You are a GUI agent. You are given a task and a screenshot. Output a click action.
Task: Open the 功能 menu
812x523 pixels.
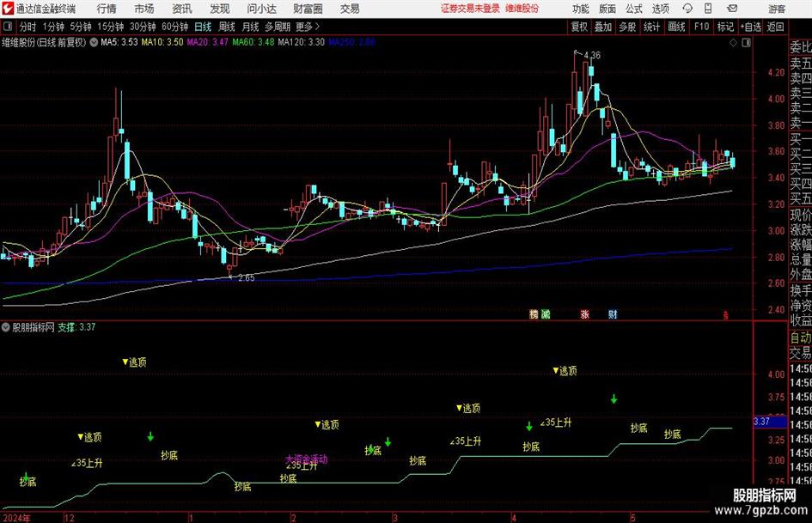click(x=581, y=9)
